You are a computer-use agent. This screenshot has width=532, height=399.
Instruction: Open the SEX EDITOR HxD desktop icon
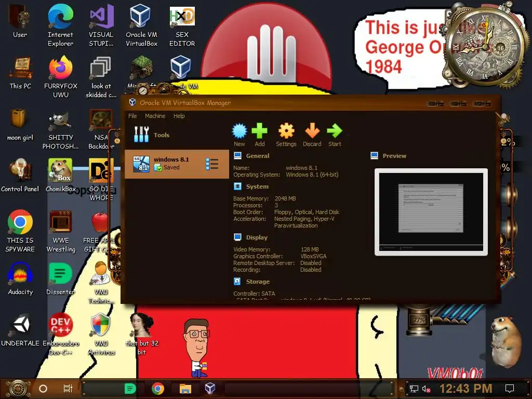point(182,25)
